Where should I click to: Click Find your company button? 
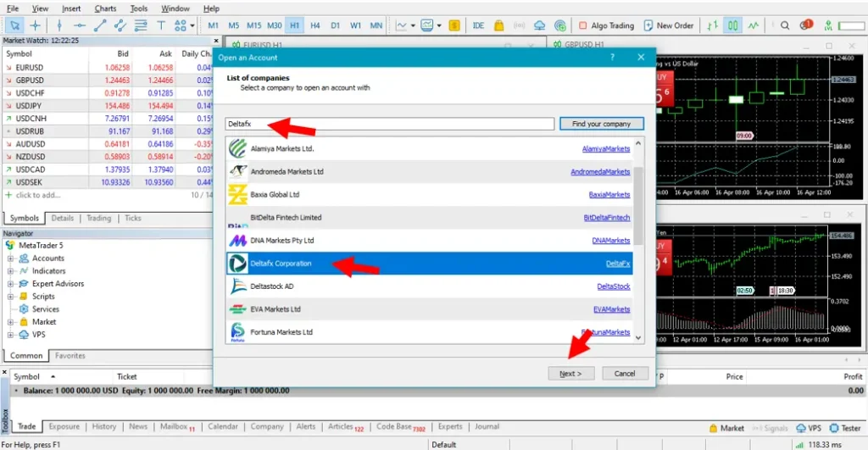click(601, 124)
